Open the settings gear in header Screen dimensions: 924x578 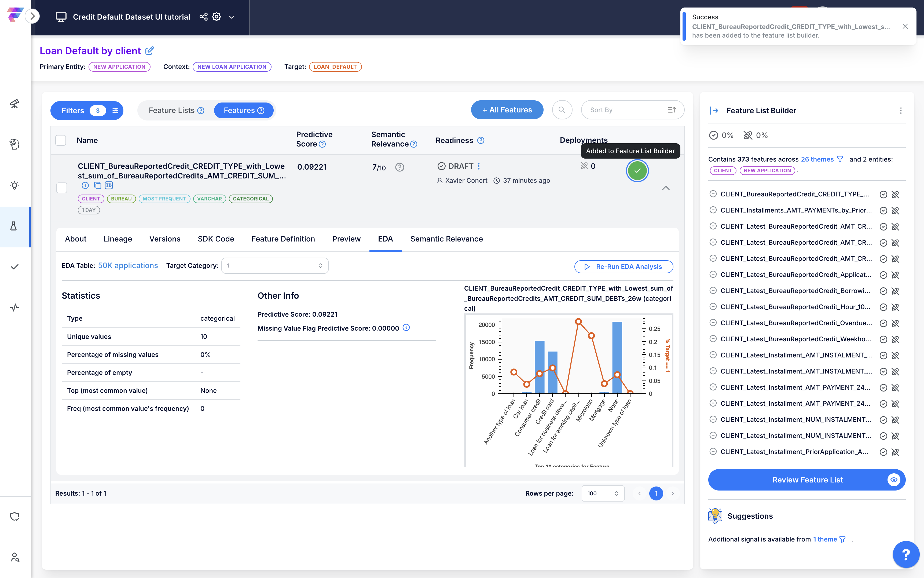point(217,17)
